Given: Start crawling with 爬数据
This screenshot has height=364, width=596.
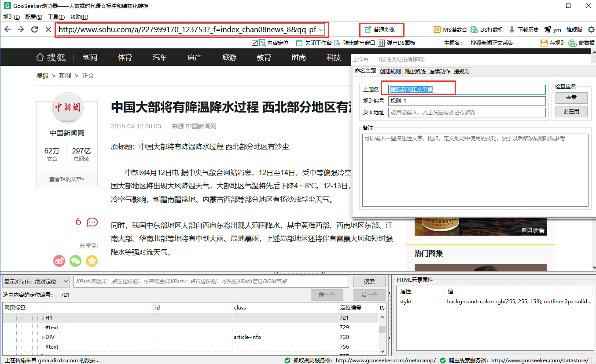Looking at the screenshot, I should (581, 43).
